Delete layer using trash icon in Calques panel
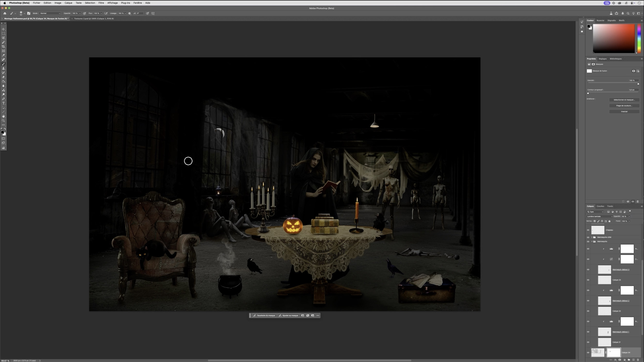Image resolution: width=644 pixels, height=362 pixels. (638, 360)
